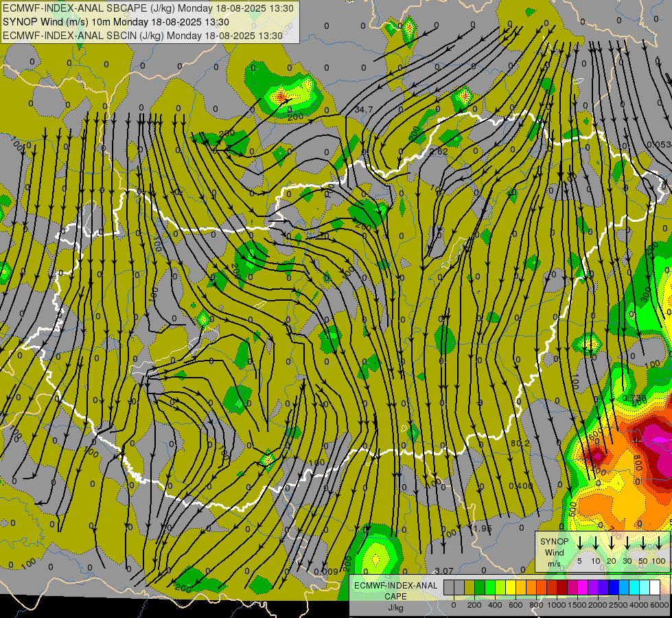672x618 pixels.
Task: Click the 0.009 value on the map
Action: tap(326, 571)
